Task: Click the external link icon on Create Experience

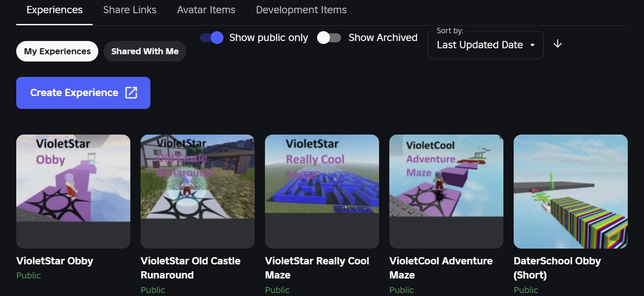Action: 131,93
